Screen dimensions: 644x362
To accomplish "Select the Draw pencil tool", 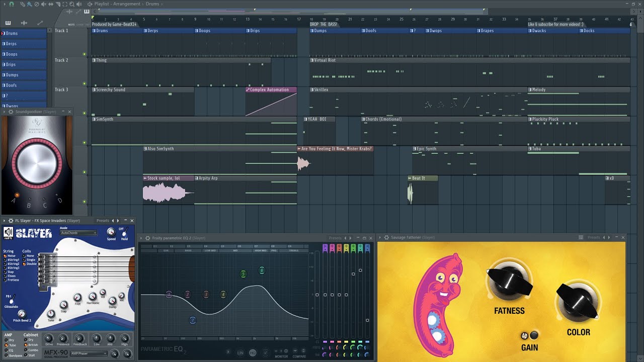I will pyautogui.click(x=23, y=4).
